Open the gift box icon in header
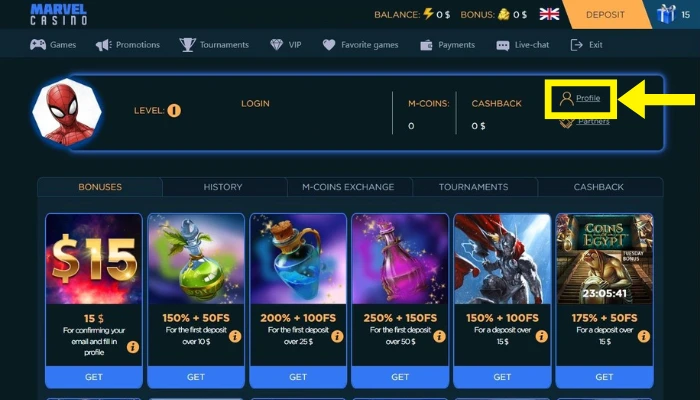 pos(666,14)
